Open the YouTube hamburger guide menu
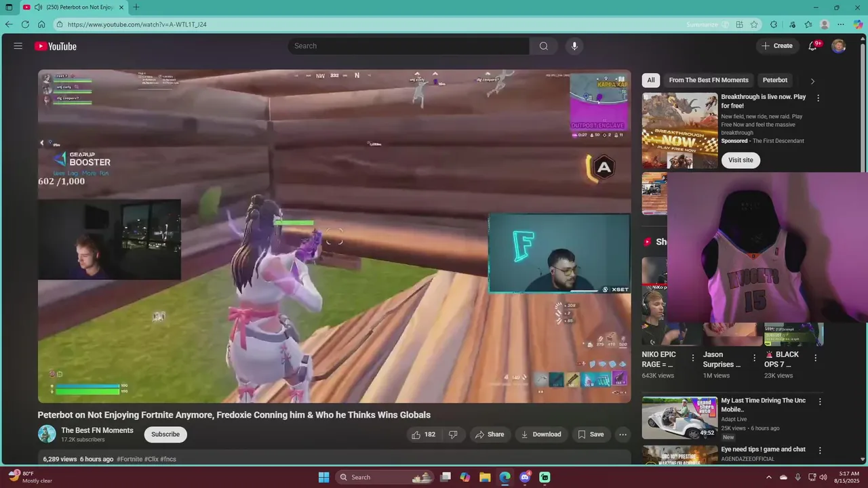The image size is (868, 488). 18,46
